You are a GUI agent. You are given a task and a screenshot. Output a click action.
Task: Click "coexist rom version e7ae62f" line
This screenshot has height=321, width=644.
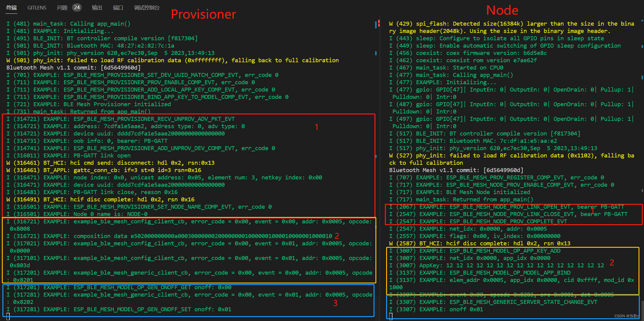click(x=463, y=60)
